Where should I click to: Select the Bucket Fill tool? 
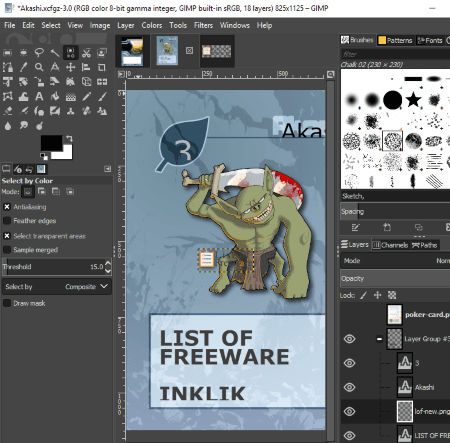pos(55,97)
